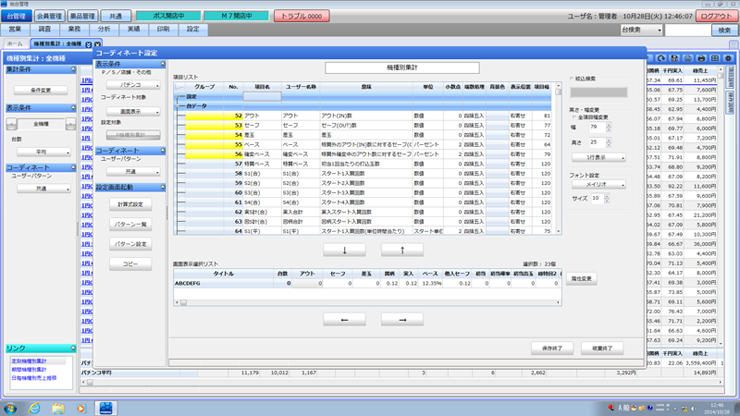The image size is (740, 416).
Task: Click the save disk icon in the toolbar
Action: [674, 58]
